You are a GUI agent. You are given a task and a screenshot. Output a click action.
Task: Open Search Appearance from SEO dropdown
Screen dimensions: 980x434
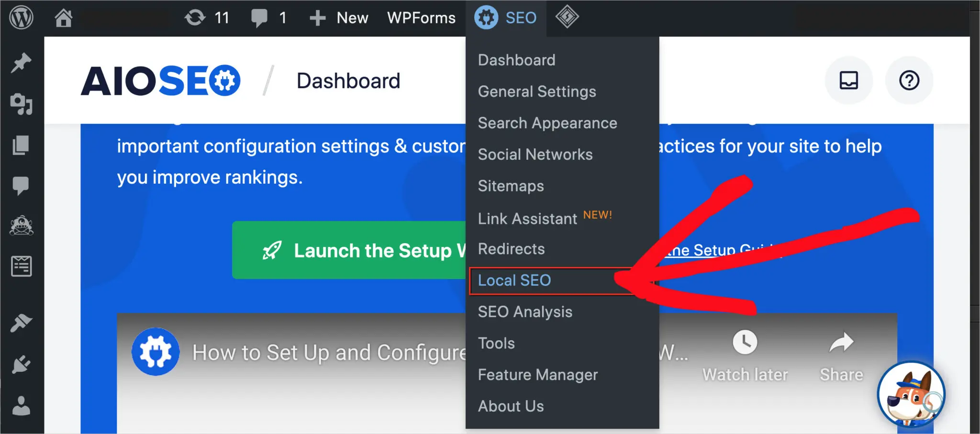coord(547,123)
